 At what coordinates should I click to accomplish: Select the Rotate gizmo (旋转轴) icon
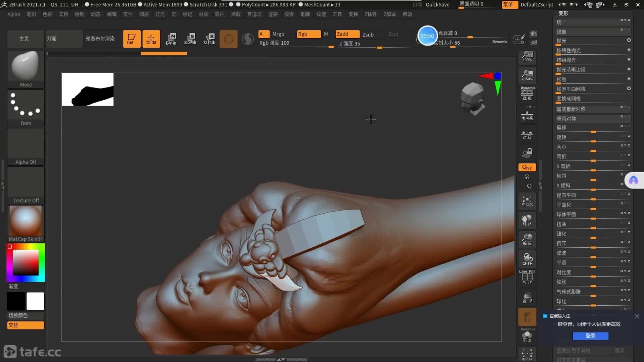[x=209, y=39]
